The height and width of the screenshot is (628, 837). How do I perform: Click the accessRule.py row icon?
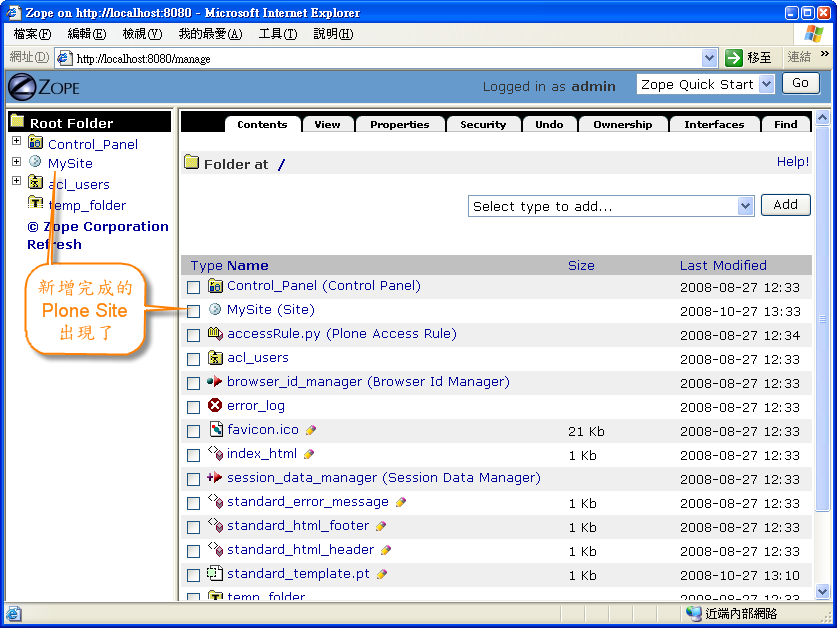click(x=215, y=334)
